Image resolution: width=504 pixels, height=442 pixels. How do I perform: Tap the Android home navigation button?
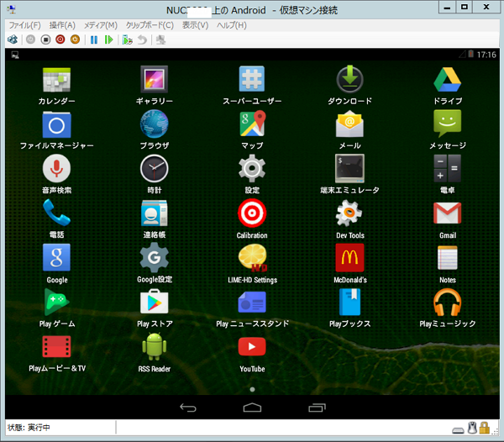pos(252,408)
